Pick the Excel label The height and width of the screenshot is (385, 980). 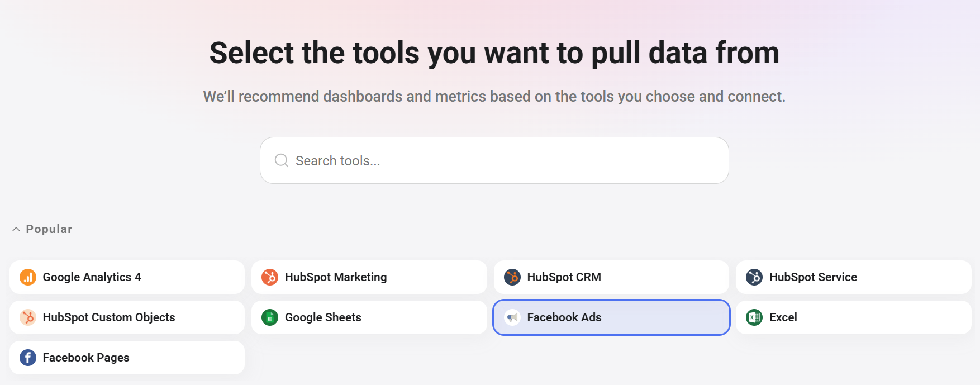point(783,317)
